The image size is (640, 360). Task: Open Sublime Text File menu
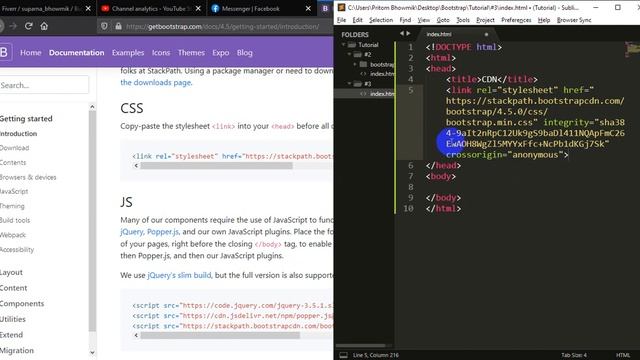(342, 20)
